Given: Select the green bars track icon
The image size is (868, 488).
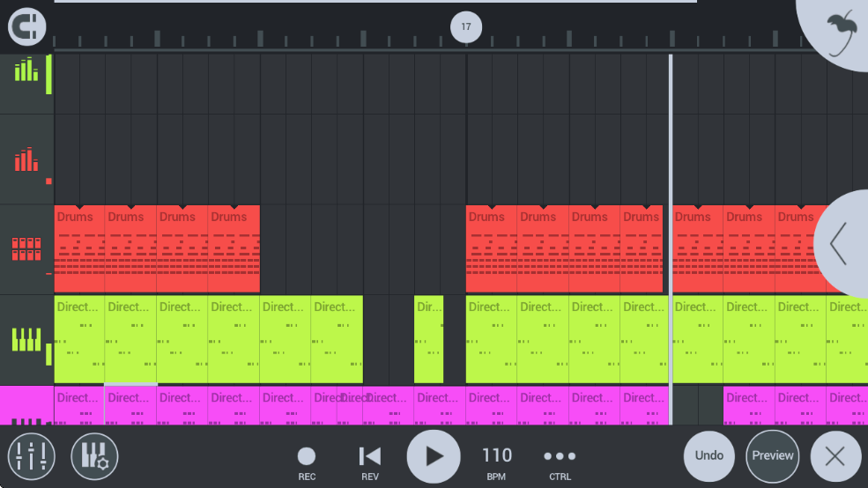Looking at the screenshot, I should (26, 70).
